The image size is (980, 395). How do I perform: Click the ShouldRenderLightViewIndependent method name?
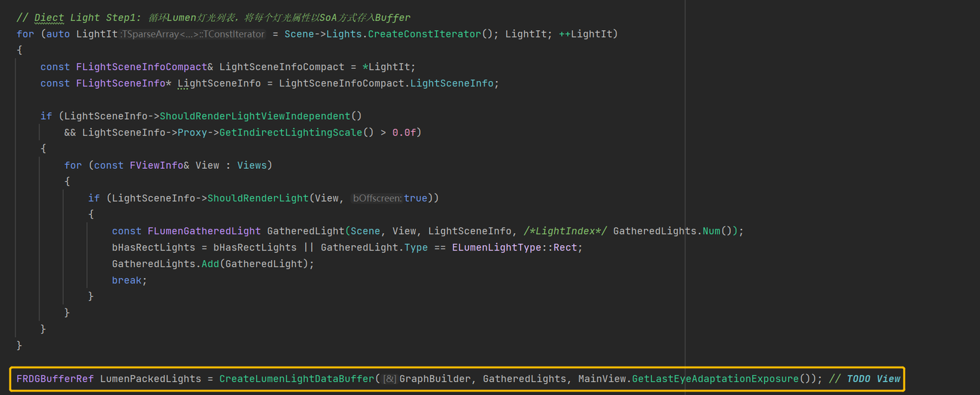click(255, 116)
